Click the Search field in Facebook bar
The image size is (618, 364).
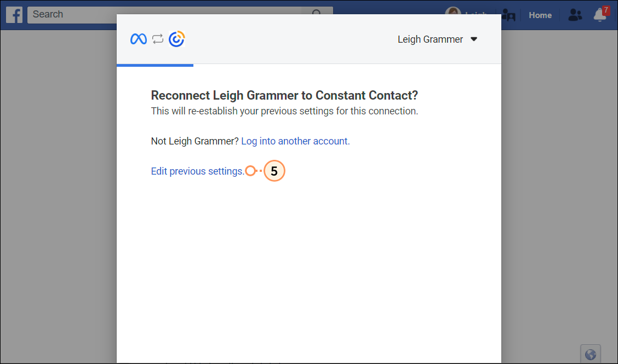click(180, 15)
